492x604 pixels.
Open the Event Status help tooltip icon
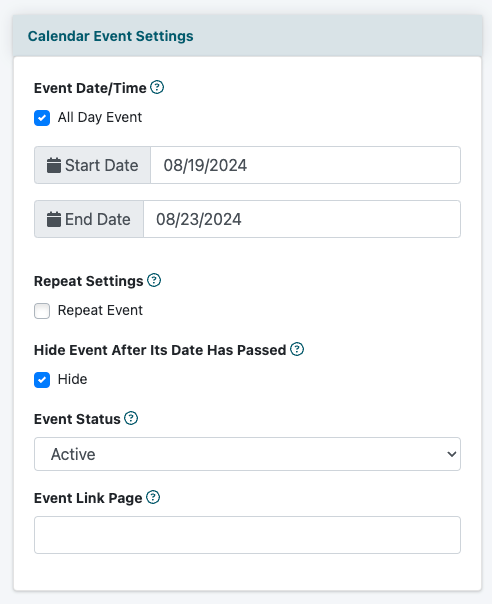pos(131,418)
